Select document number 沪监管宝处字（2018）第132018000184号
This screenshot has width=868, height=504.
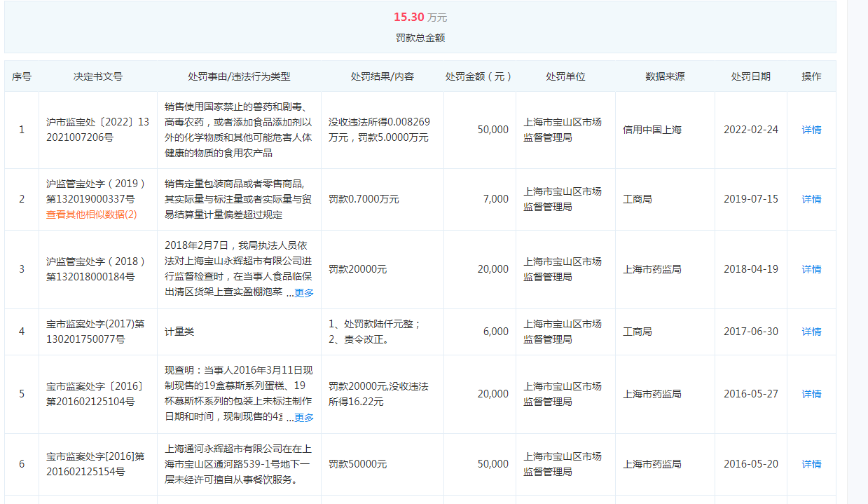coord(96,269)
